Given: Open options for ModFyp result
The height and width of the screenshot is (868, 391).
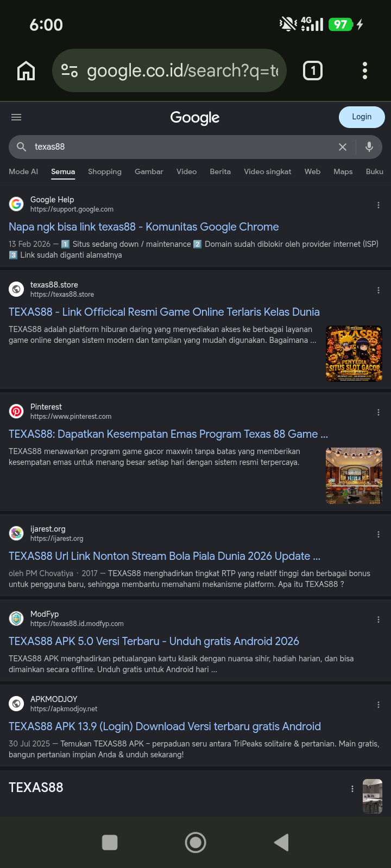Looking at the screenshot, I should click(379, 620).
